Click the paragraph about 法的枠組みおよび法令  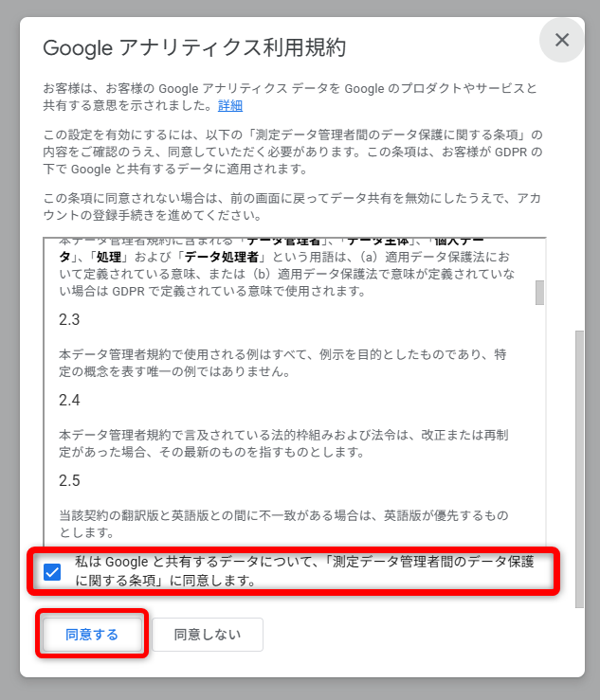coord(283,443)
